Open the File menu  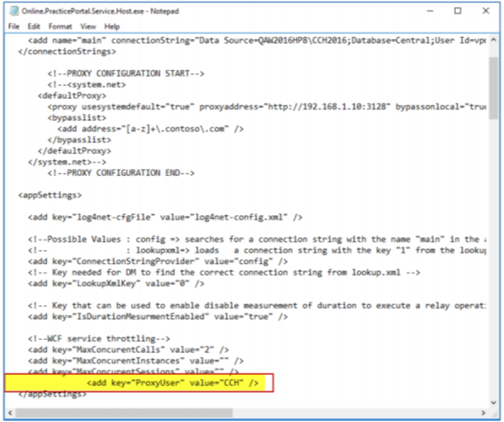14,26
